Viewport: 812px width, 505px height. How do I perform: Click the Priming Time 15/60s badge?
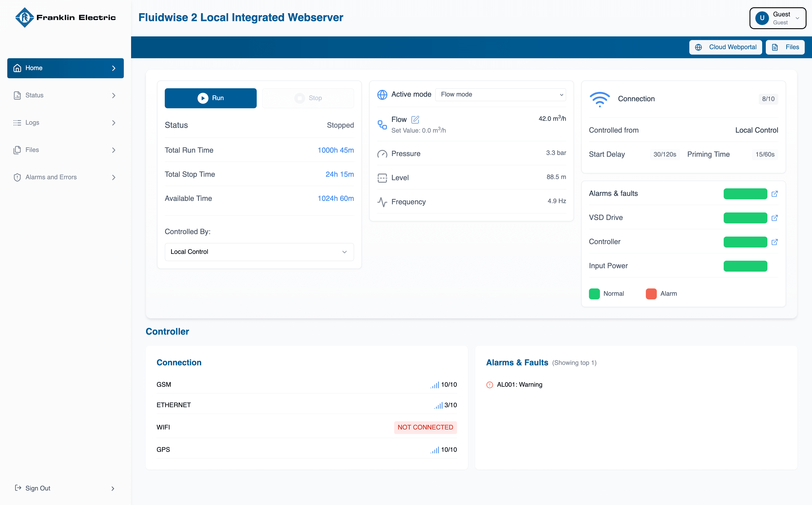765,155
